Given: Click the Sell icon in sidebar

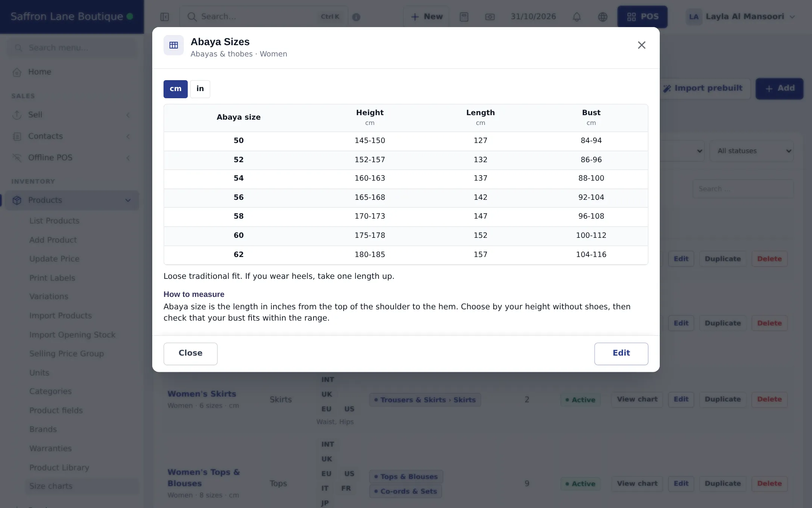Looking at the screenshot, I should [x=17, y=115].
